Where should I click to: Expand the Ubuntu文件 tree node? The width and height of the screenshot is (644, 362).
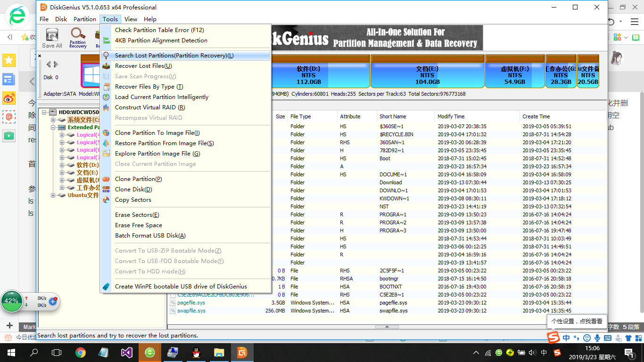[x=53, y=195]
